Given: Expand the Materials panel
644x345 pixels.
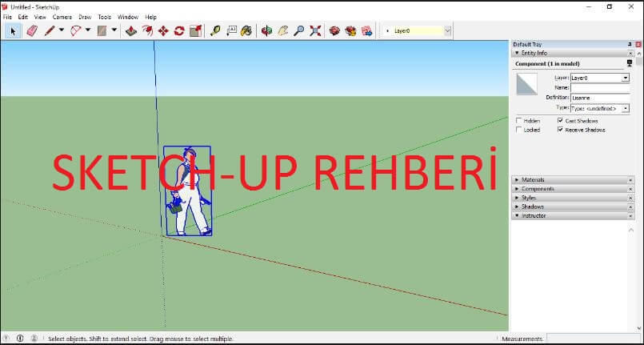Looking at the screenshot, I should point(517,180).
